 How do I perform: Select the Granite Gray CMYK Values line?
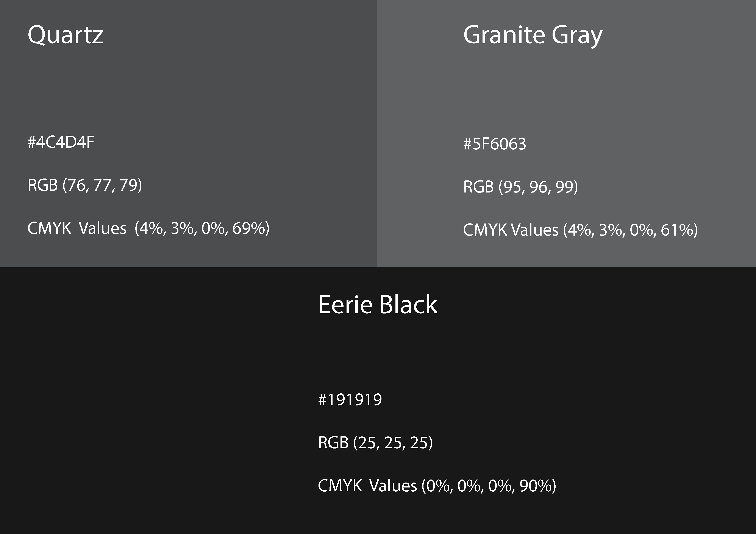pos(580,230)
